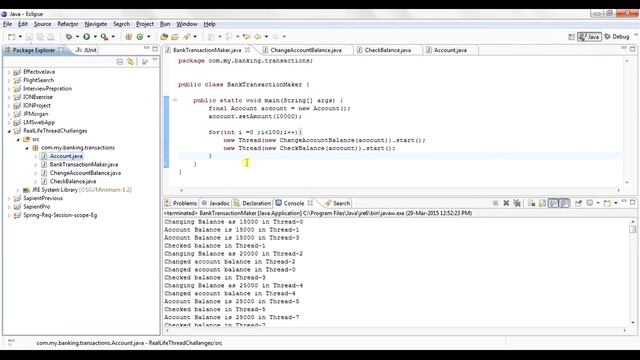The width and height of the screenshot is (640, 360).
Task: Open the File menu
Action: (x=7, y=24)
